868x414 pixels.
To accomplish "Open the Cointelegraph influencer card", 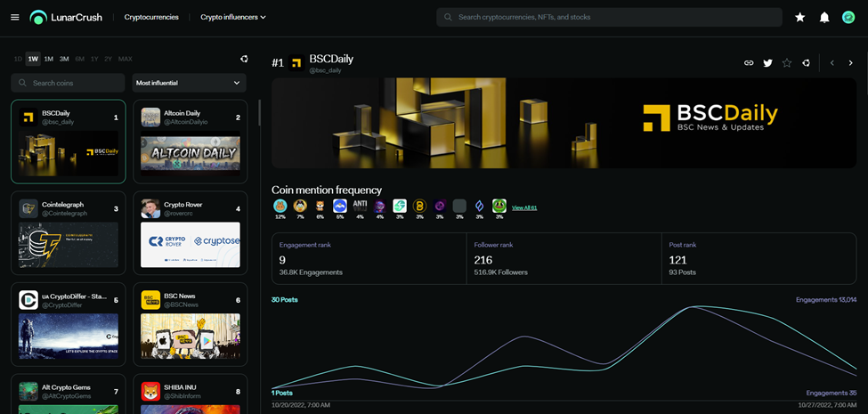I will tap(68, 233).
